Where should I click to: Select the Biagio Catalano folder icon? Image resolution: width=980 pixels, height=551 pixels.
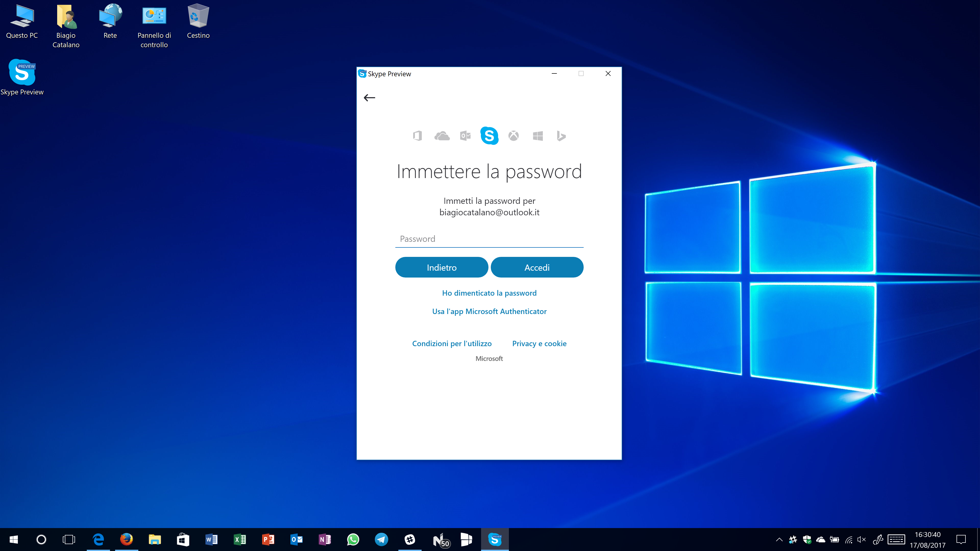pyautogui.click(x=66, y=26)
